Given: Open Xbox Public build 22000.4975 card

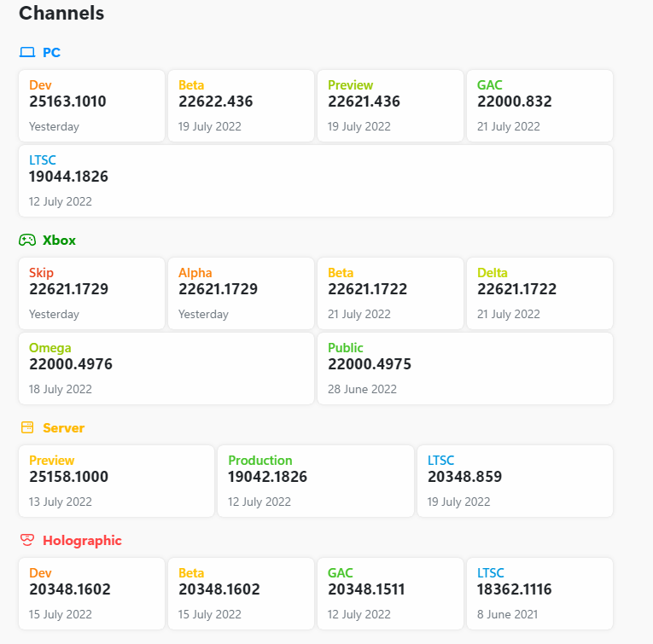Looking at the screenshot, I should coord(465,368).
